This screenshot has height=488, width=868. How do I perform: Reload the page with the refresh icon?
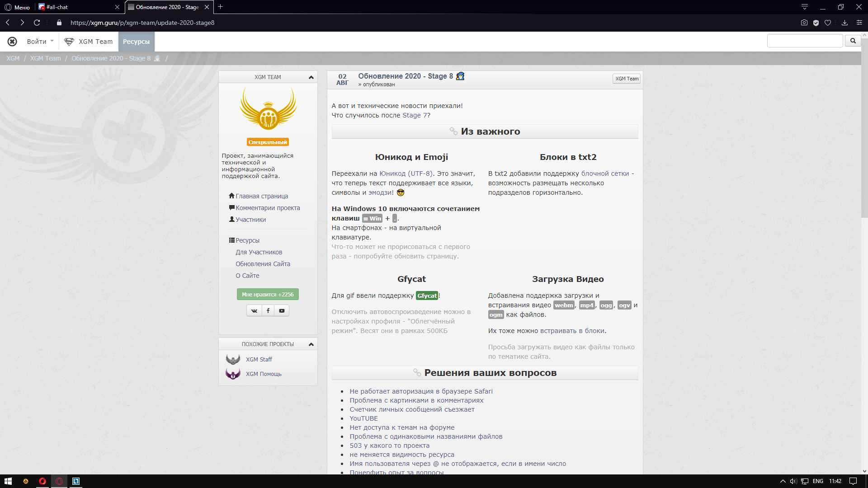click(37, 23)
